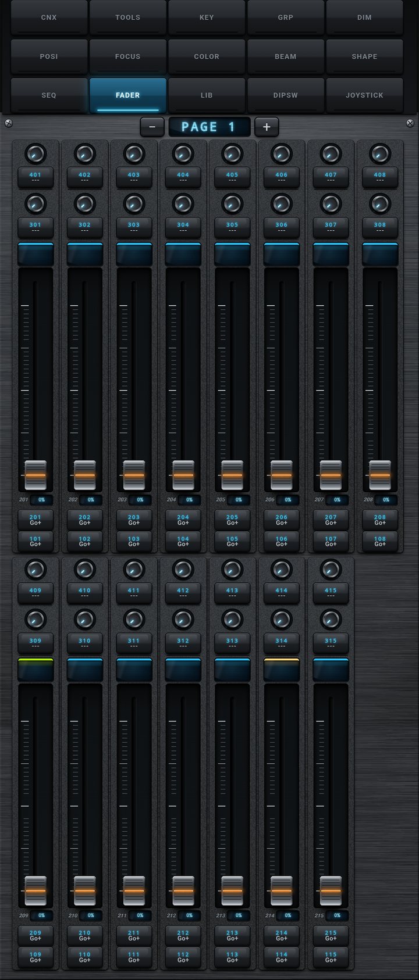The height and width of the screenshot is (980, 419).
Task: Click the rotary knob above 302
Action: pos(85,204)
